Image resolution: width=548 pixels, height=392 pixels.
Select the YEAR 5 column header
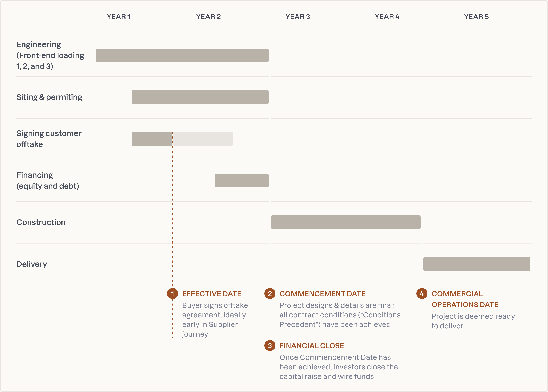(x=476, y=17)
